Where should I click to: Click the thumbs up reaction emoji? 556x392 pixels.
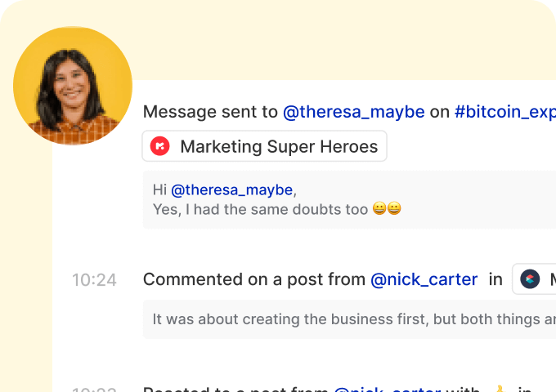coord(500,389)
